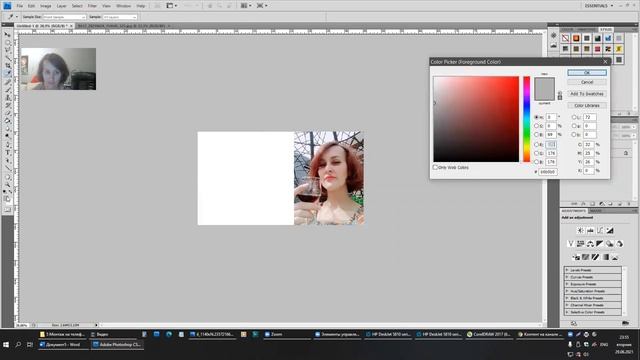Open the File menu

20,6
